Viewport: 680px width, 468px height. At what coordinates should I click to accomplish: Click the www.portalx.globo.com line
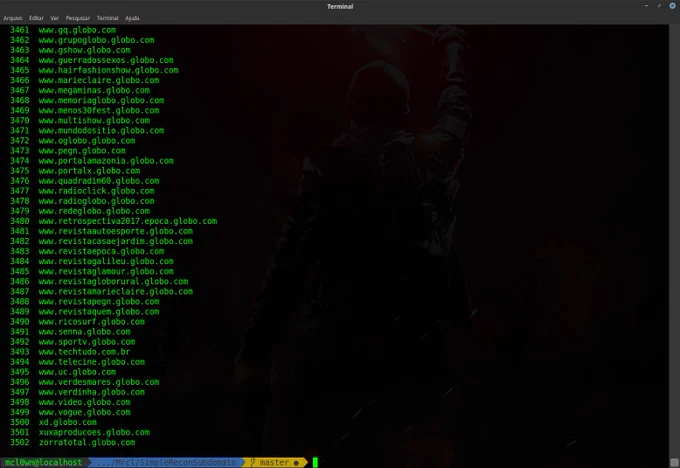point(89,171)
